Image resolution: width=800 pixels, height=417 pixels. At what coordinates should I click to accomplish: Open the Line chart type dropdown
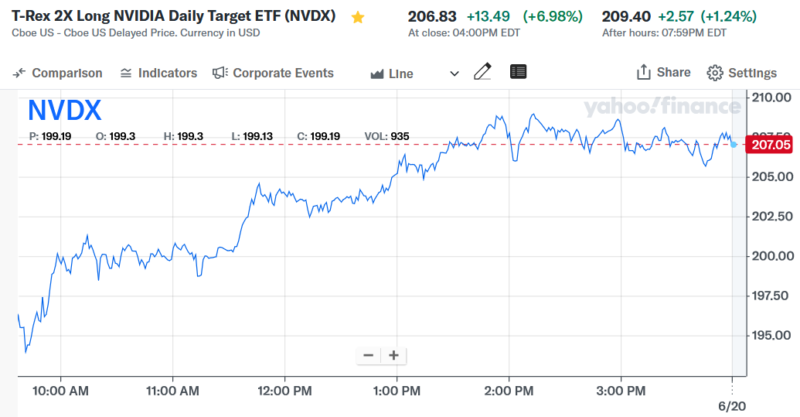click(391, 73)
